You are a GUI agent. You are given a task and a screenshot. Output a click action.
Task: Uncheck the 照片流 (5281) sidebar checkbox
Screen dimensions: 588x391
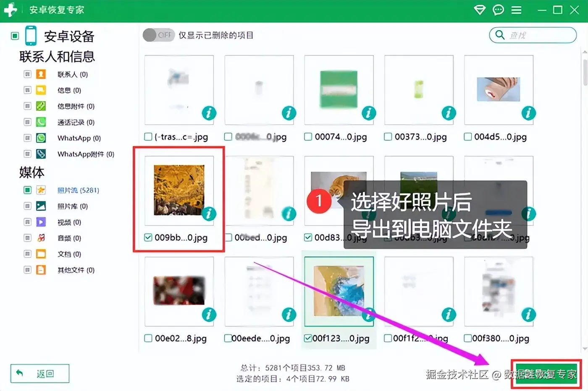28,190
